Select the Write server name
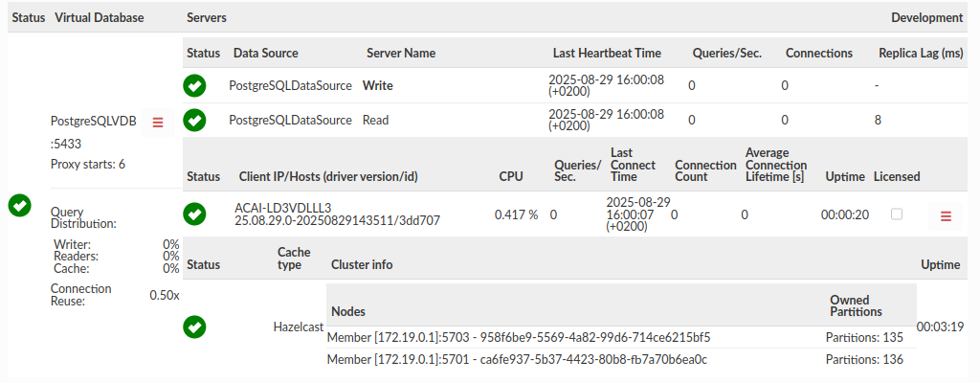Viewport: 980px width, 383px height. click(x=377, y=85)
